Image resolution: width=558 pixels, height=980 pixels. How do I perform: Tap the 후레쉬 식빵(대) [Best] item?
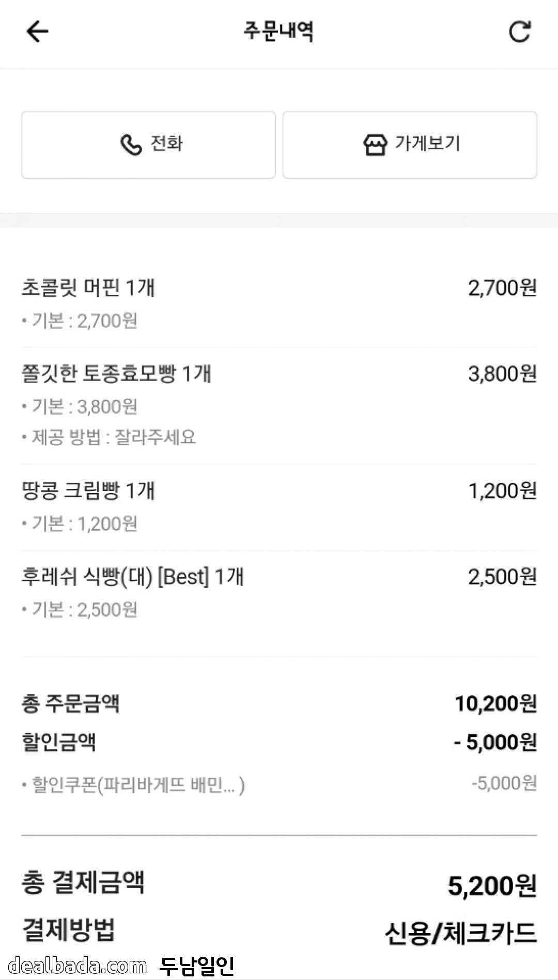[x=133, y=576]
